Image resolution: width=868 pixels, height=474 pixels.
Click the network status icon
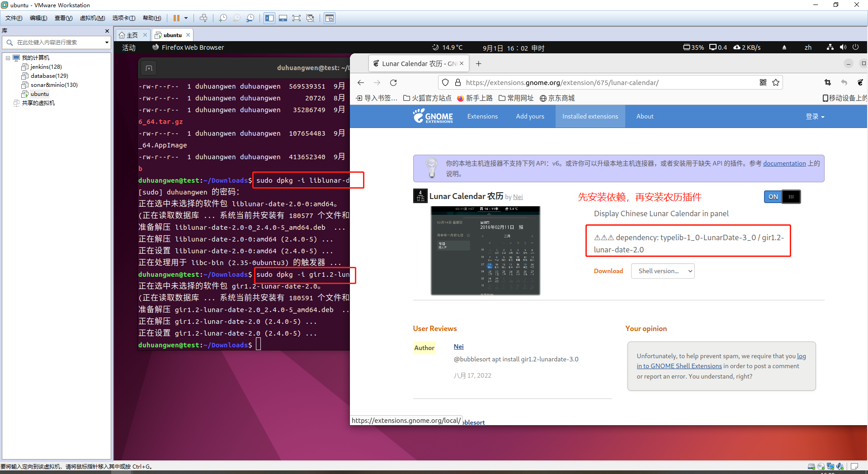click(x=830, y=47)
